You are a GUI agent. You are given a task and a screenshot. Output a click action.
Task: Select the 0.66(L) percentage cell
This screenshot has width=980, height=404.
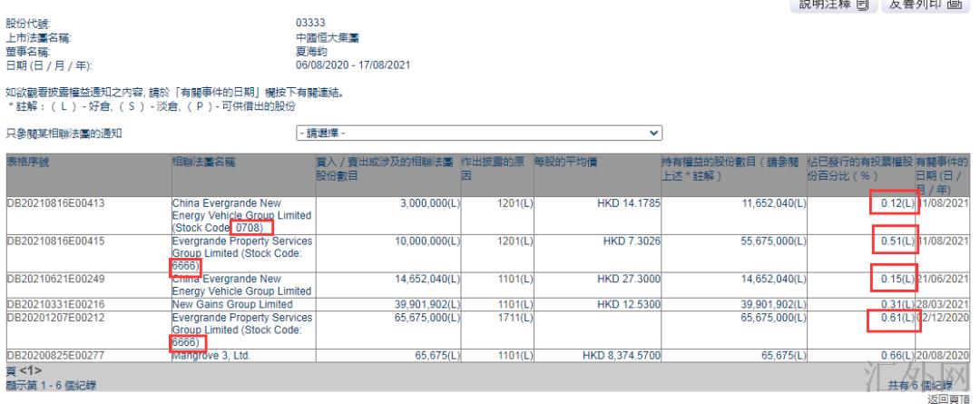(897, 356)
